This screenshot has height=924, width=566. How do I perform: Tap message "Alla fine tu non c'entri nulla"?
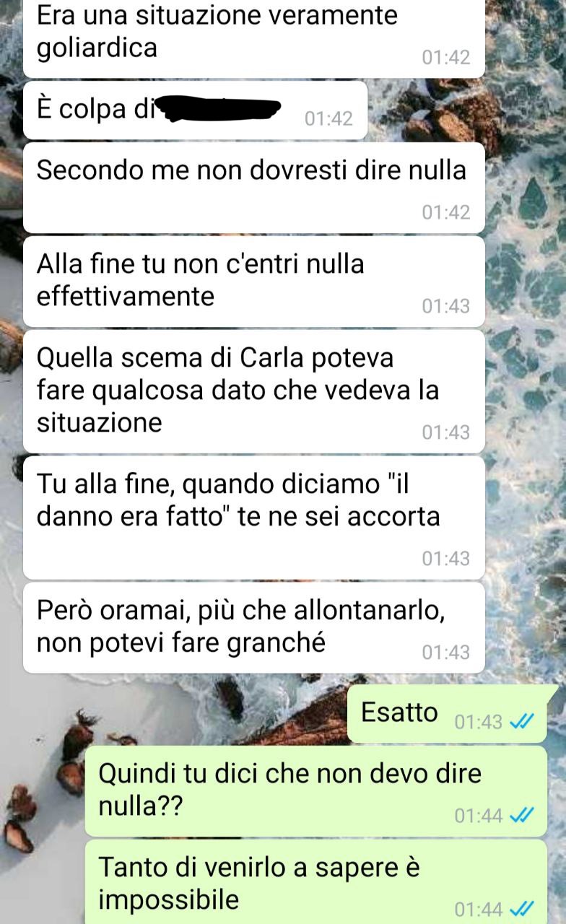[254, 281]
